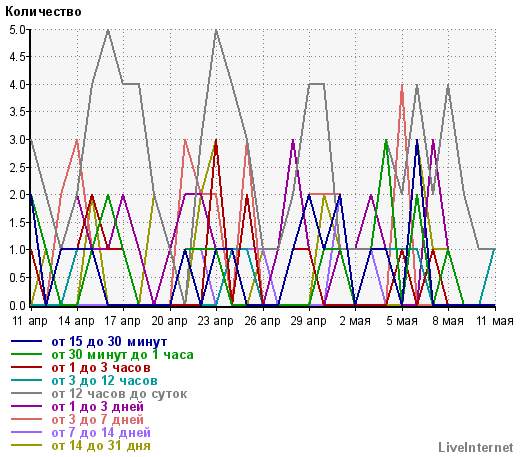Click the '5 мая' date axis label
Image resolution: width=520 pixels, height=457 pixels.
pos(402,321)
